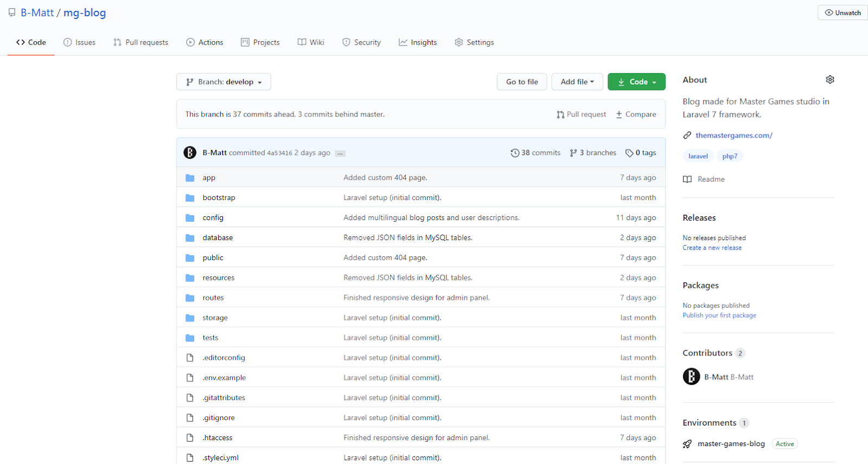The height and width of the screenshot is (464, 868).
Task: Click the .gitignore file icon
Action: (x=190, y=418)
